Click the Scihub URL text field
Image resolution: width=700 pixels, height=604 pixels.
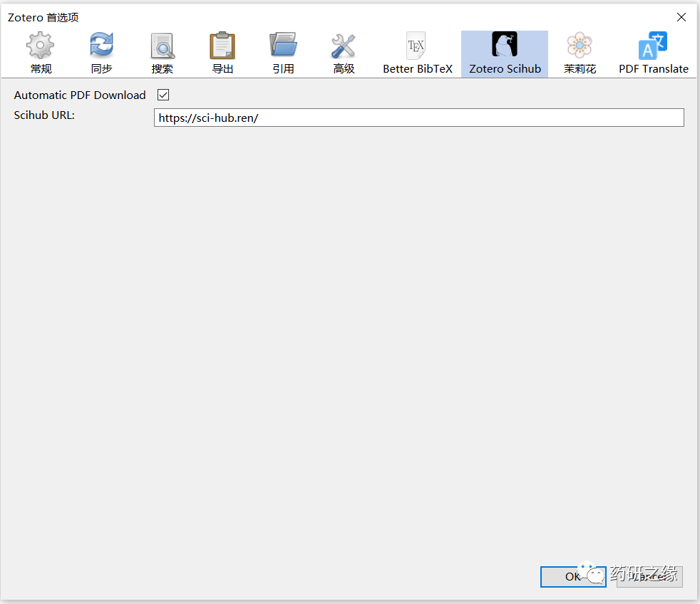[418, 118]
